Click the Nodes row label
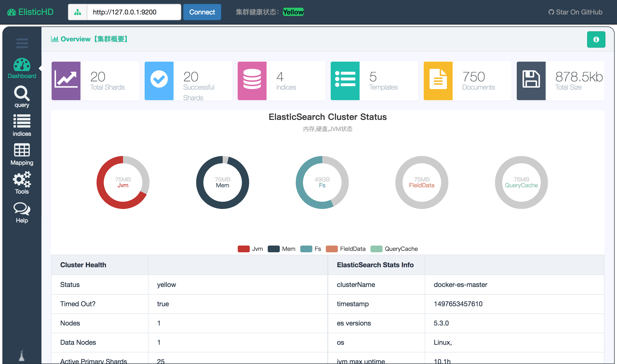The height and width of the screenshot is (364, 617). tap(70, 323)
